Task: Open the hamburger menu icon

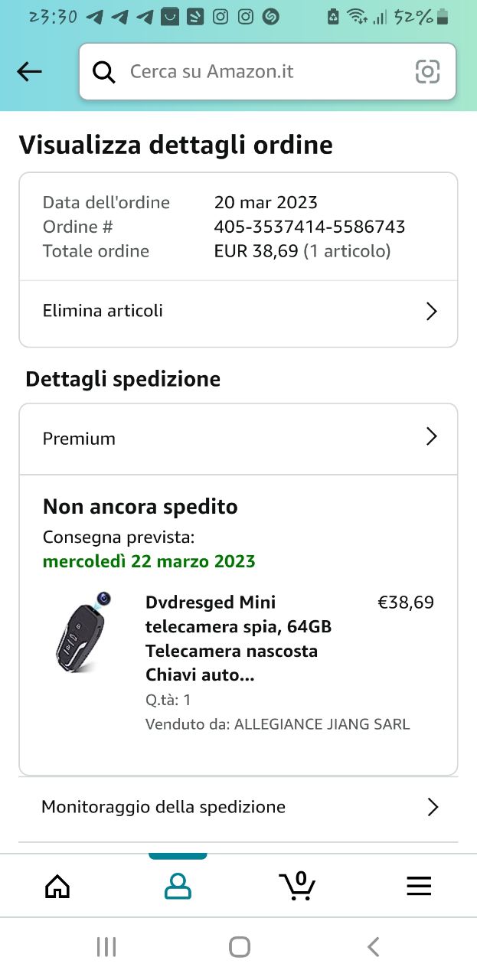Action: click(x=419, y=886)
